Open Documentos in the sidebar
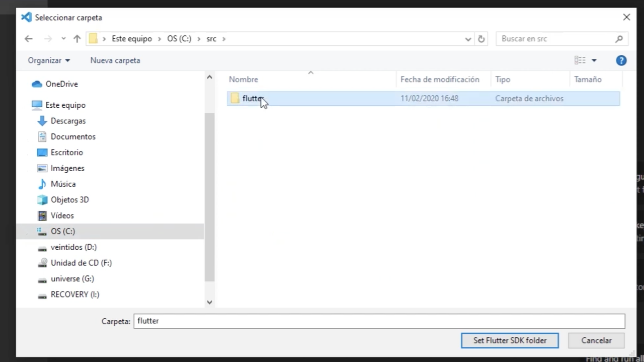The width and height of the screenshot is (644, 362). (x=73, y=136)
